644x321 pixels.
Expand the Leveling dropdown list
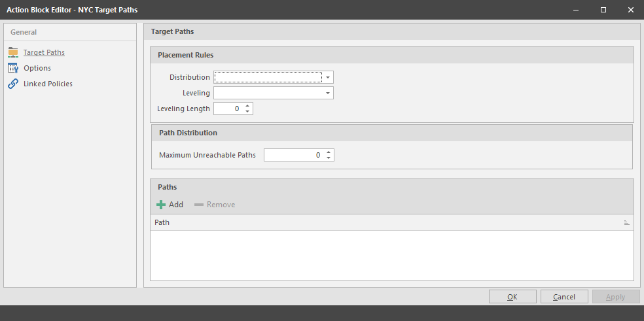click(328, 93)
